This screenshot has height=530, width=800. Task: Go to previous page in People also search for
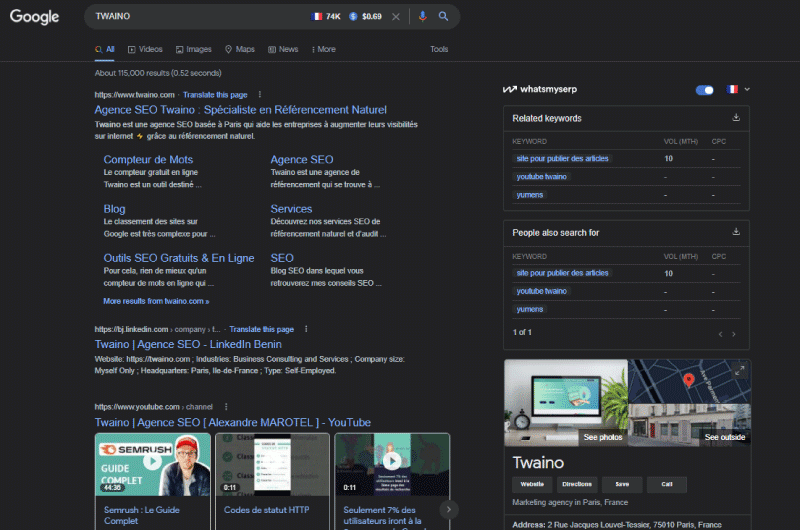click(720, 334)
